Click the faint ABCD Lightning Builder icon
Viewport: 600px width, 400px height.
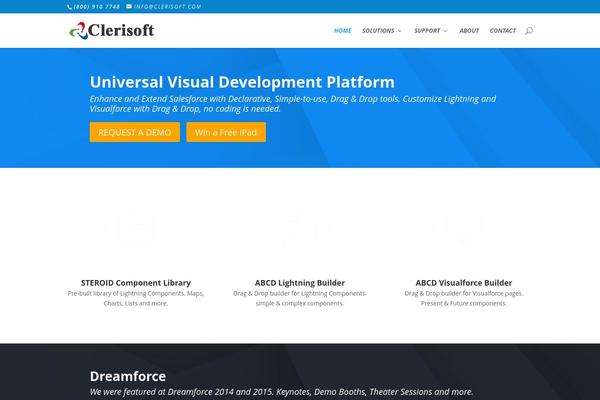click(x=300, y=229)
